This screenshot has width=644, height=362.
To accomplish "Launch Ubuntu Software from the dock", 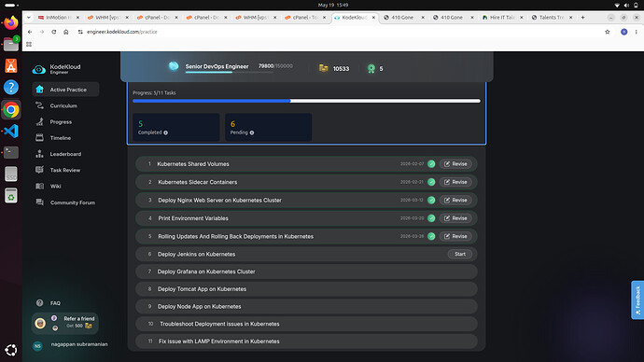I will tap(11, 65).
